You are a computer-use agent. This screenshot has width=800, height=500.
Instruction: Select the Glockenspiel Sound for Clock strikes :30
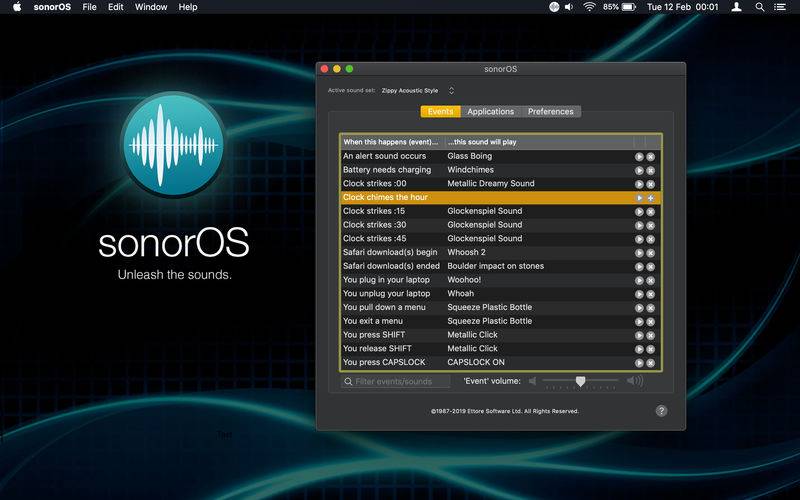(485, 225)
